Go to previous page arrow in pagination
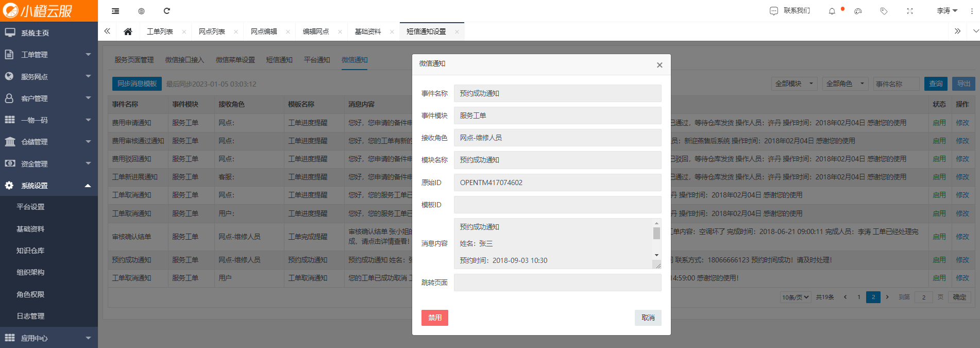Viewport: 980px width, 348px height. tap(845, 297)
